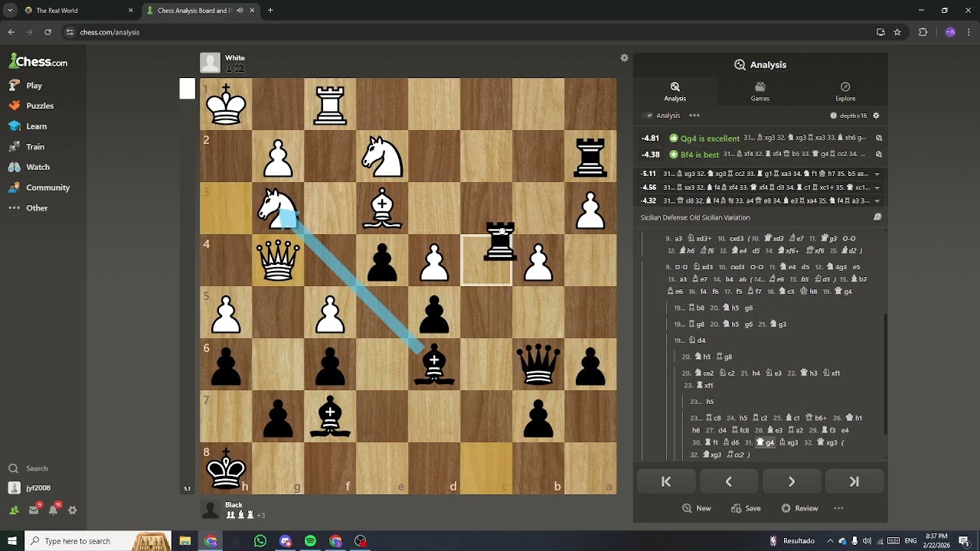The width and height of the screenshot is (980, 551).
Task: Open Learn in the sidebar
Action: 28,126
